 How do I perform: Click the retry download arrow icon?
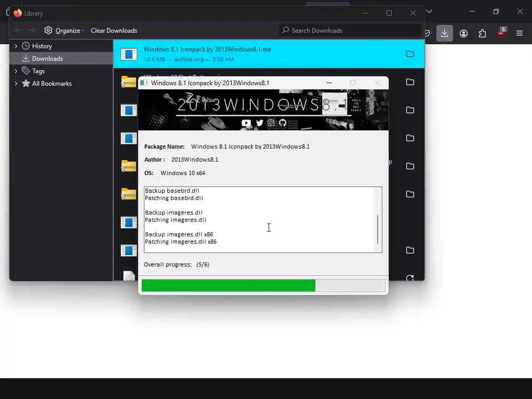click(x=410, y=278)
